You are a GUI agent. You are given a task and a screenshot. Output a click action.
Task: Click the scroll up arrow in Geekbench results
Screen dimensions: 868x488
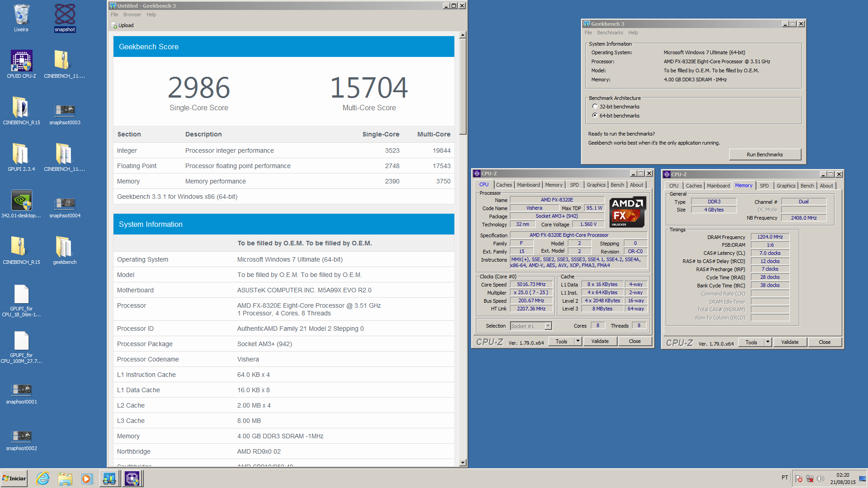462,35
